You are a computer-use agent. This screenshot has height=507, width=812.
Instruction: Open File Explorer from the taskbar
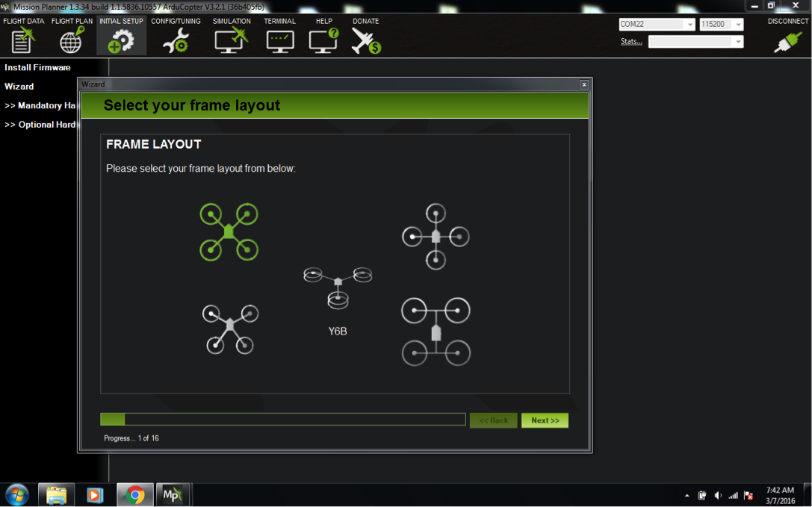57,495
